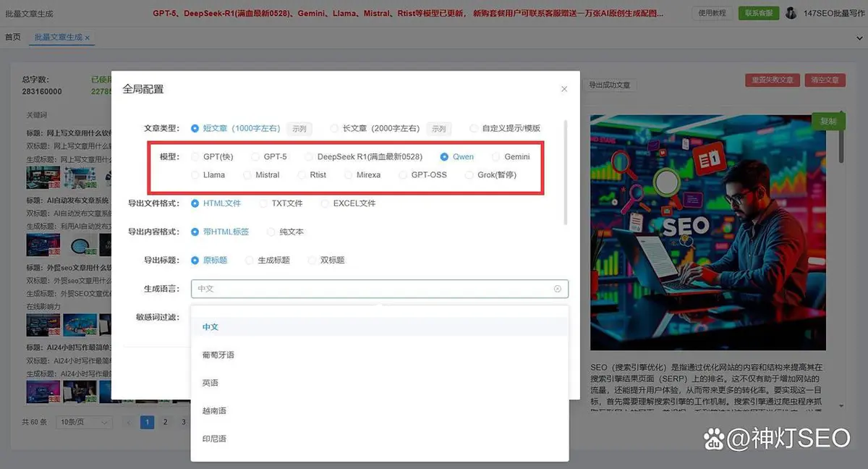Pick 越南语 in the language dropdown list
Screen dimensions: 868x469
coord(214,411)
